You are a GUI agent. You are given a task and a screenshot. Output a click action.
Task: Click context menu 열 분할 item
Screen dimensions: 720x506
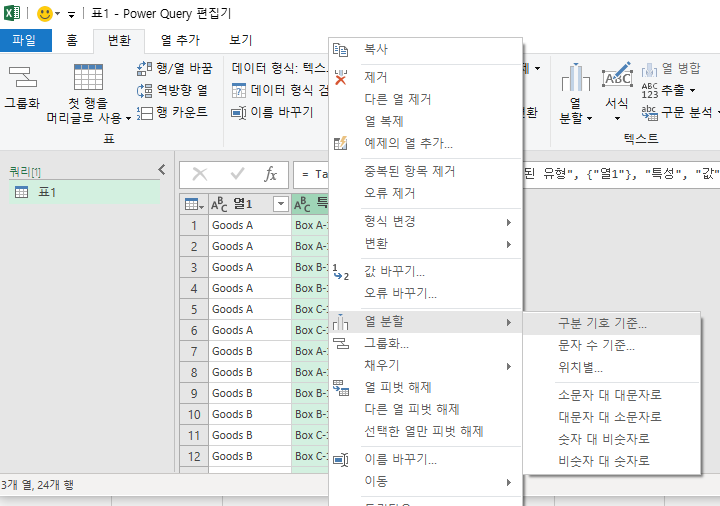tap(425, 322)
